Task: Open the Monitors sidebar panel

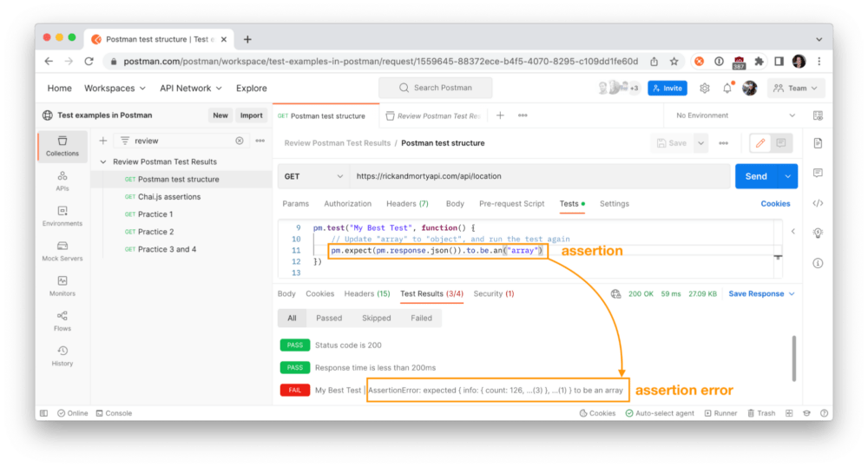Action: coord(62,286)
